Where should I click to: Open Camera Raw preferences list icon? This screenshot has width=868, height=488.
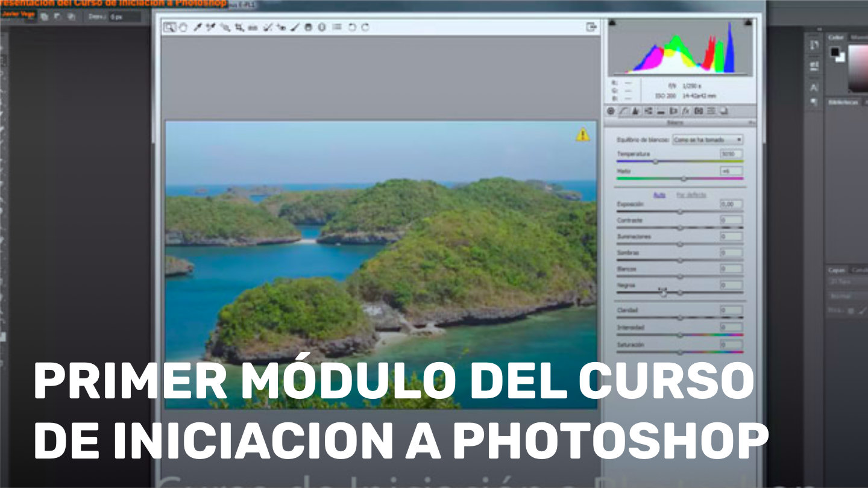click(x=336, y=27)
